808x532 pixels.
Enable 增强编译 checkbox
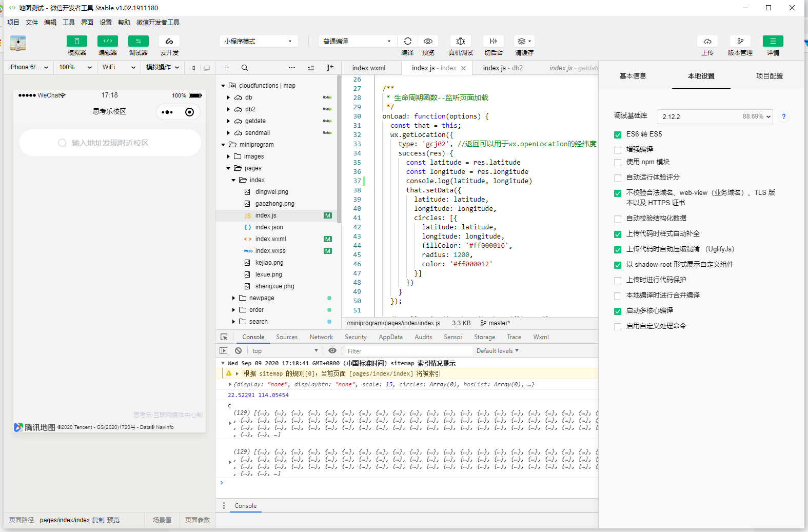tap(618, 150)
